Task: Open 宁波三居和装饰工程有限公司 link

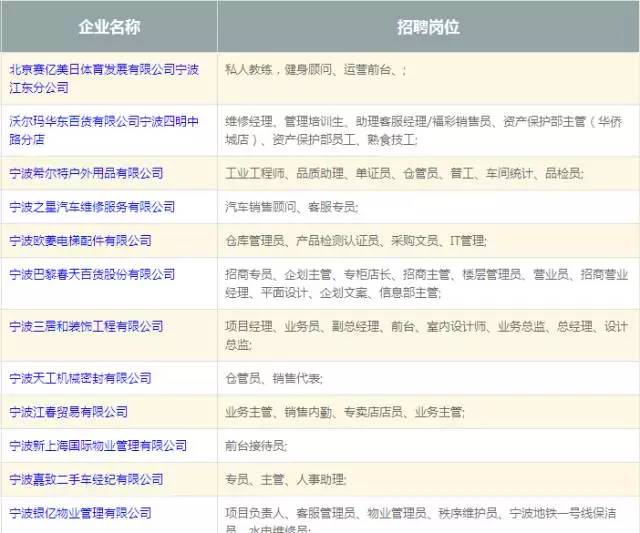Action: click(86, 326)
